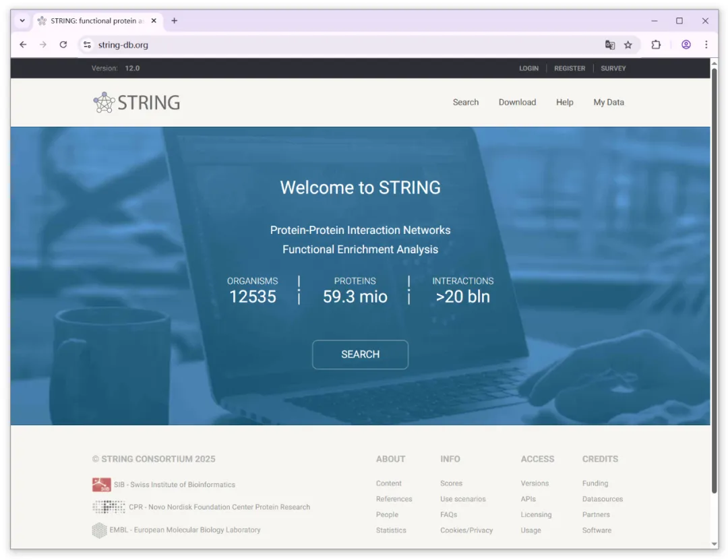728x560 pixels.
Task: Open the People footer link
Action: (387, 514)
